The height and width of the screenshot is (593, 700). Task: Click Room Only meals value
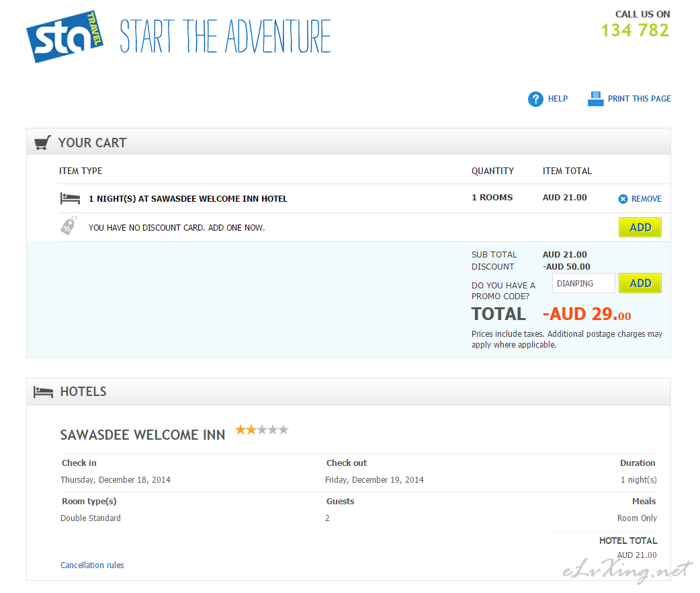point(637,518)
